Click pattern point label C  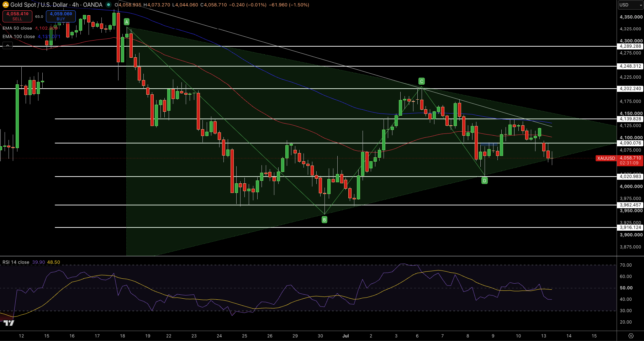click(x=421, y=81)
